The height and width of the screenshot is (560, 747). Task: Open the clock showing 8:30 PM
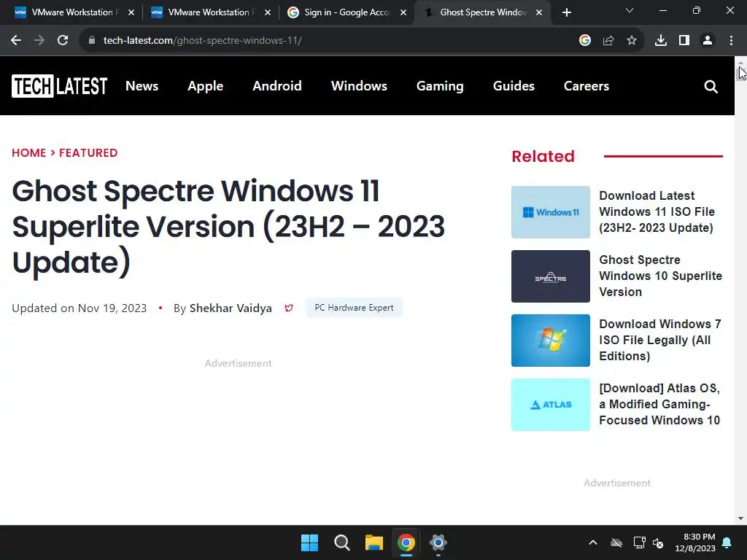695,542
